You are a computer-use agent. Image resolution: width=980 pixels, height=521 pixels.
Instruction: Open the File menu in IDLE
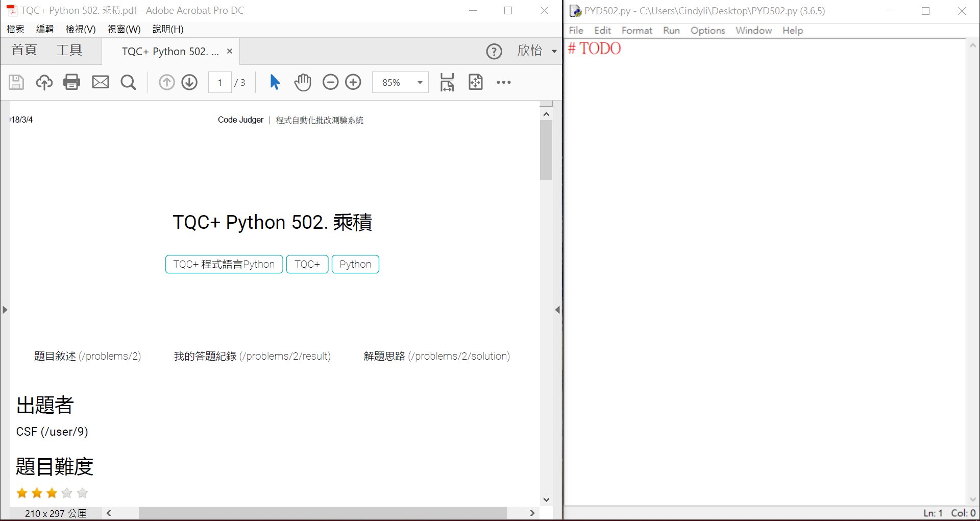tap(576, 30)
